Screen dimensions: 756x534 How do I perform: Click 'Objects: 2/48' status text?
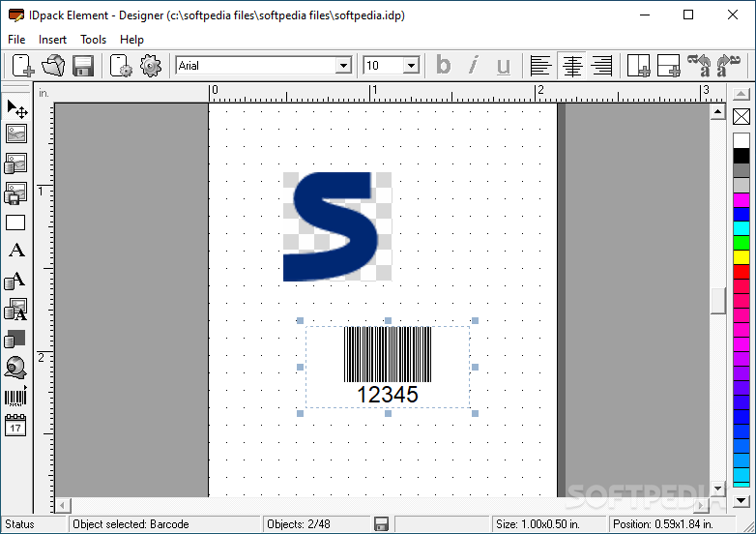point(299,524)
